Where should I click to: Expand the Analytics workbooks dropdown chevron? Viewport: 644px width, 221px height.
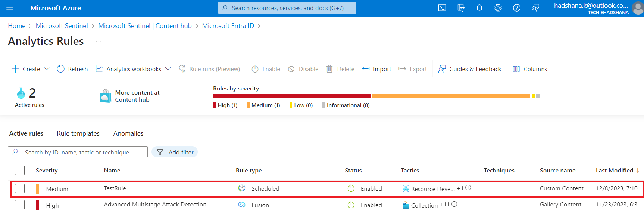click(168, 69)
